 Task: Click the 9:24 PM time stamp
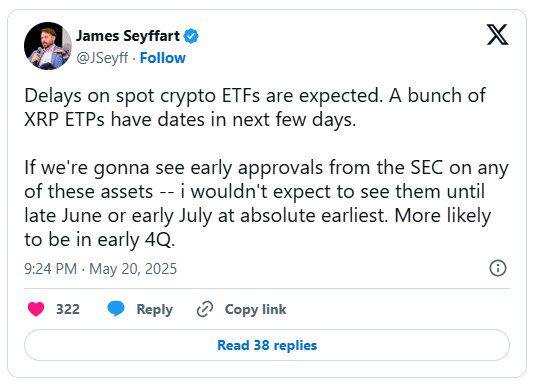pyautogui.click(x=50, y=269)
